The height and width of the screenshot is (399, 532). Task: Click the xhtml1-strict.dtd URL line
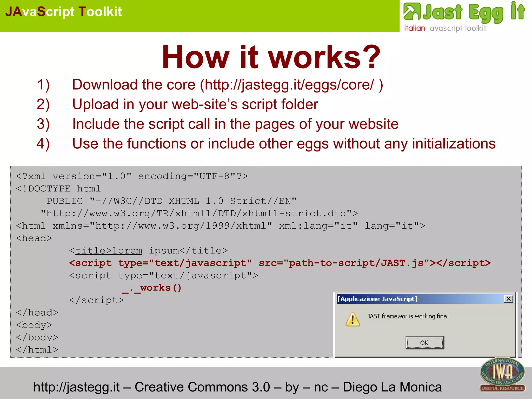[x=199, y=213]
